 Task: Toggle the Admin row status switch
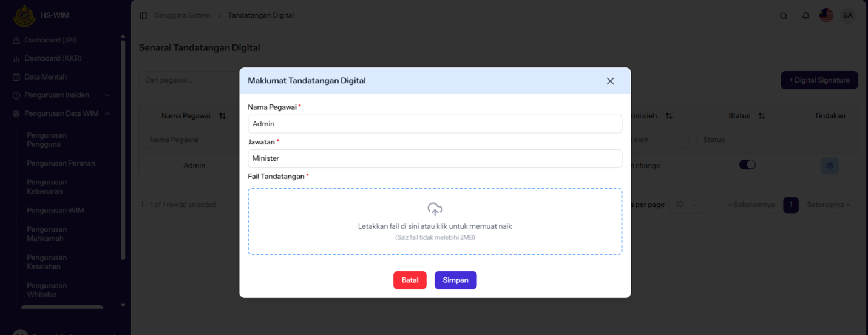pyautogui.click(x=747, y=165)
